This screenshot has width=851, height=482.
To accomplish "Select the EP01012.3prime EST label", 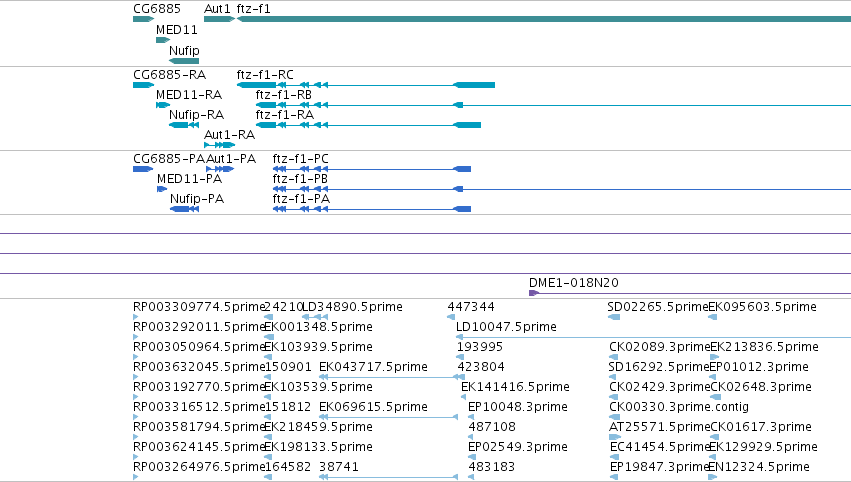I will [759, 367].
